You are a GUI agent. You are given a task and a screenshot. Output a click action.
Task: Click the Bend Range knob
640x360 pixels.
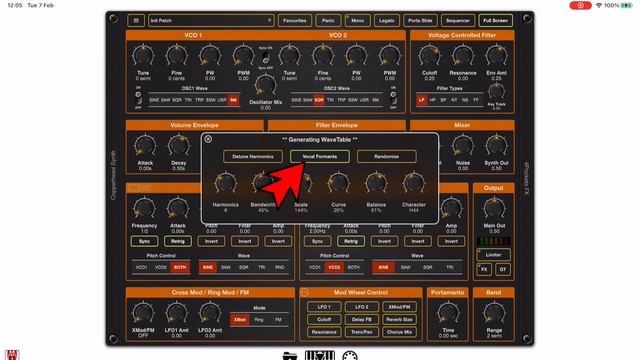coord(494,313)
